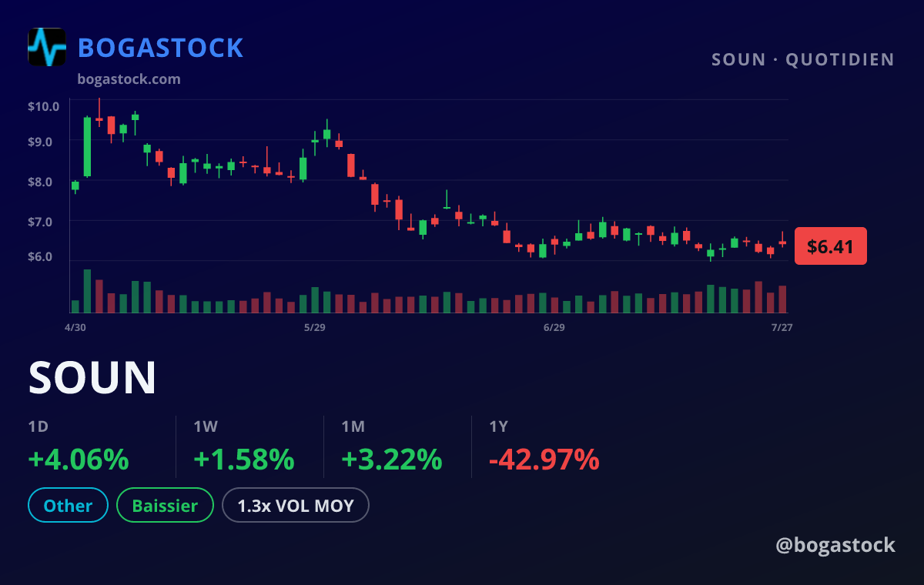Choose the 1Y -42.97% performance stat

tap(544, 447)
